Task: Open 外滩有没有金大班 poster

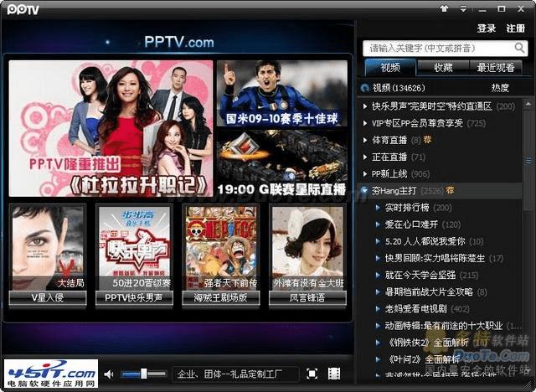Action: point(307,248)
